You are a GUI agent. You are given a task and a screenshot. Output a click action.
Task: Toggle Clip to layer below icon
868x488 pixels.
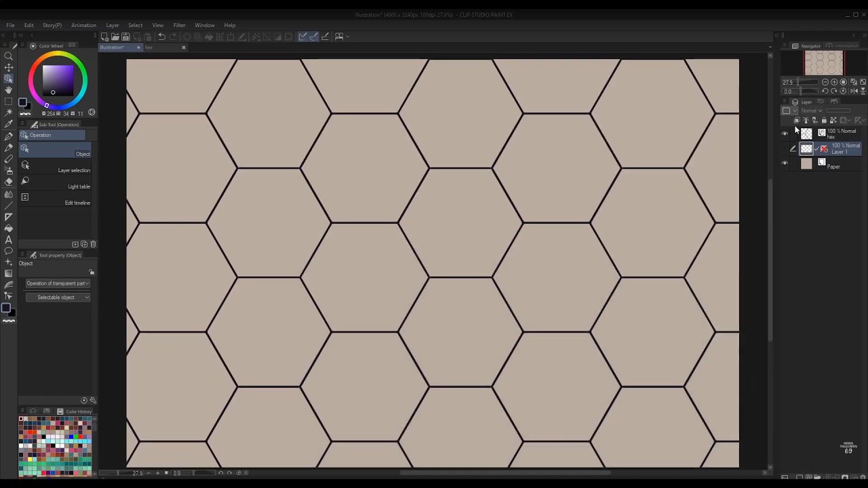coord(797,121)
